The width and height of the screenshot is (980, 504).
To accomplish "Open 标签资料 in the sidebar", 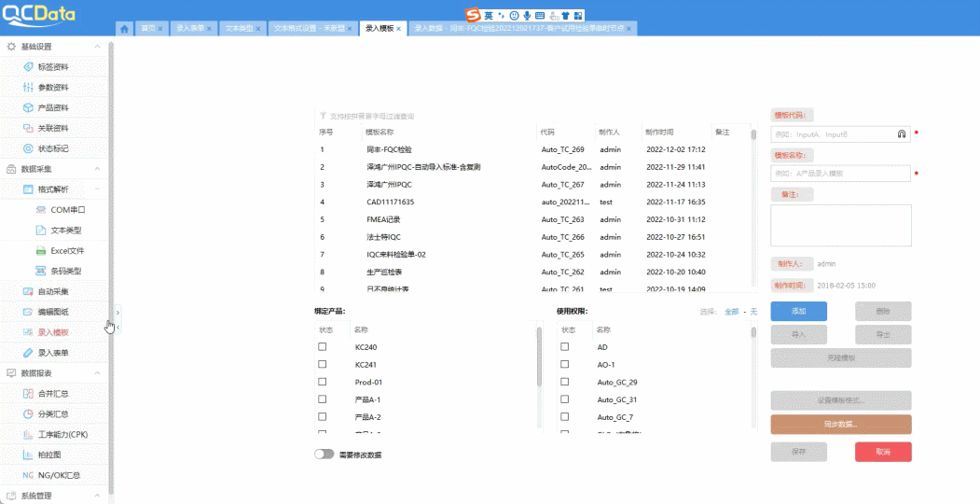I will pos(52,67).
